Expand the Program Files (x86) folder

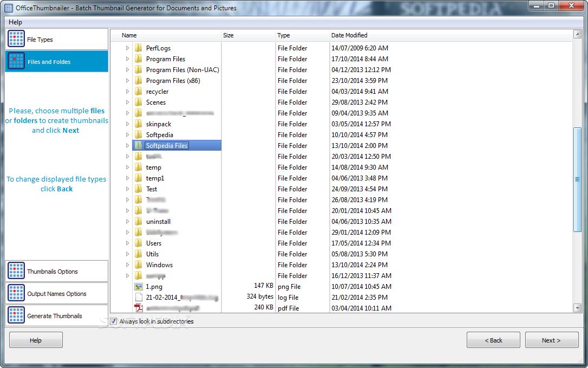127,81
